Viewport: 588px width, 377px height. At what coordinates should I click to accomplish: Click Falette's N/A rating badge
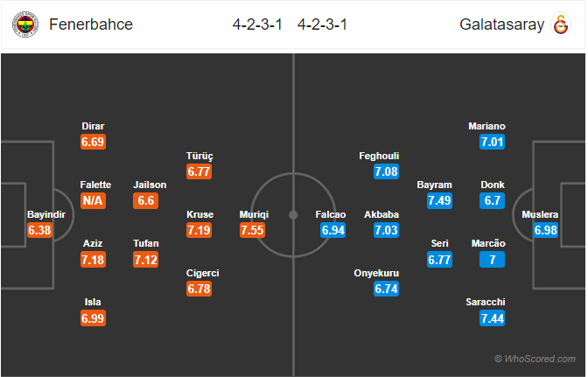[93, 200]
